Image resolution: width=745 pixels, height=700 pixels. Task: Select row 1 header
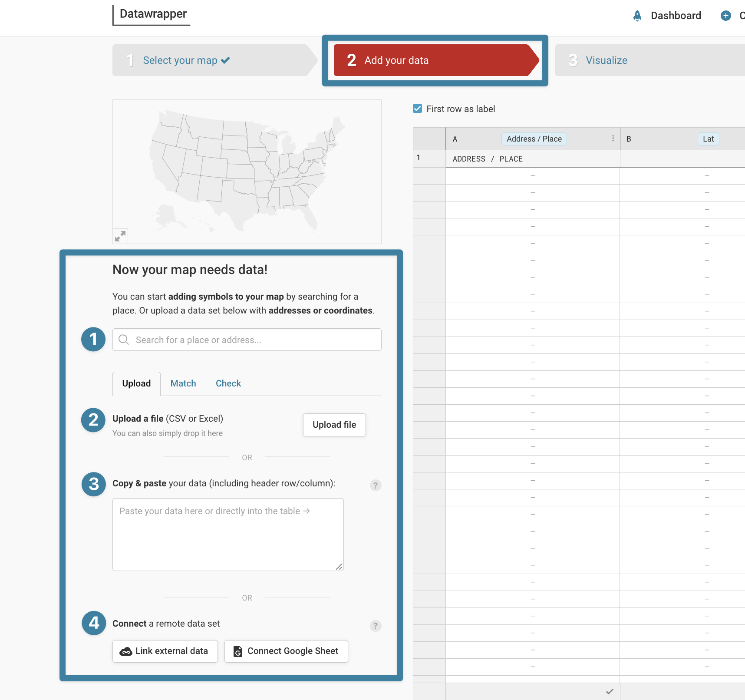tap(429, 158)
